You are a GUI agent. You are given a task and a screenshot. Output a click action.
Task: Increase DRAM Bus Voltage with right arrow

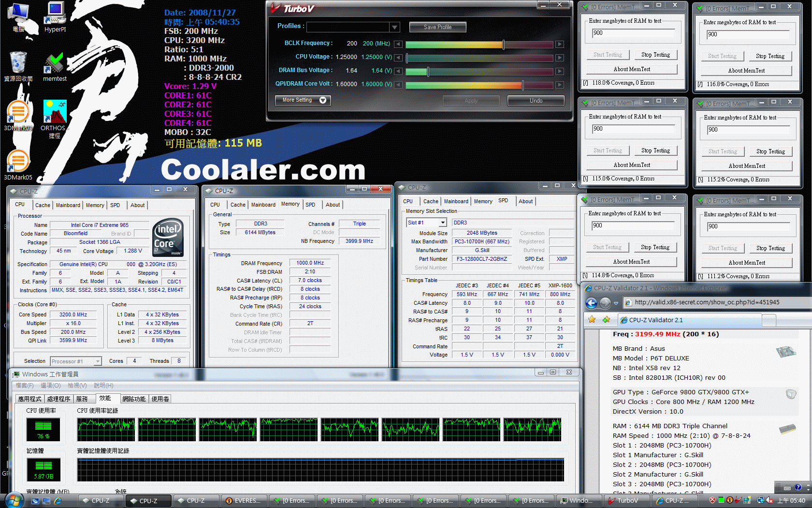559,71
